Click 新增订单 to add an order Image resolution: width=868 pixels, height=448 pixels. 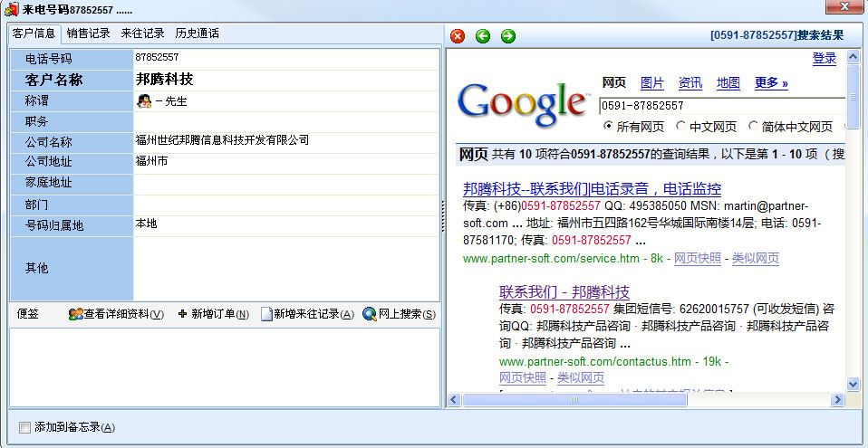pyautogui.click(x=213, y=314)
